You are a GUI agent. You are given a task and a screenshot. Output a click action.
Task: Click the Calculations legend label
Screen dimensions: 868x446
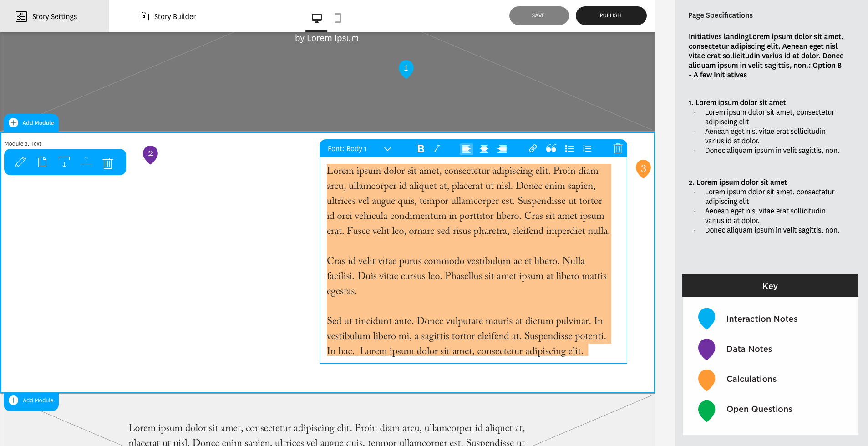(751, 379)
